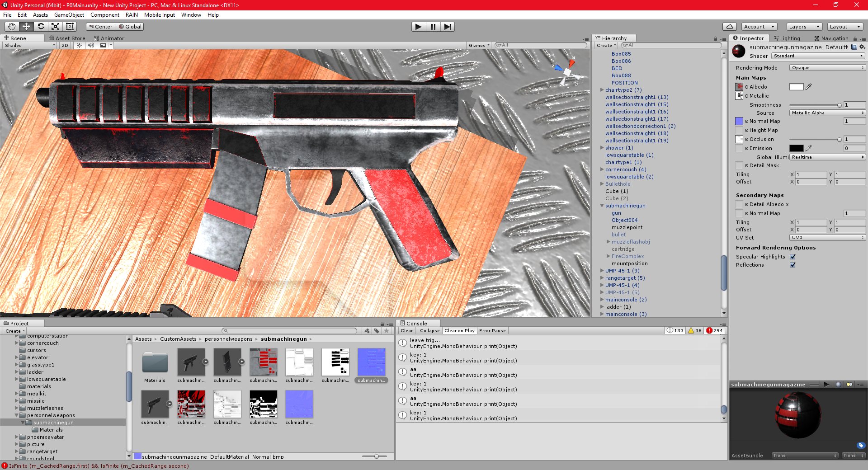The width and height of the screenshot is (868, 470).
Task: Open Rendering Mode Opaque dropdown
Action: (827, 68)
